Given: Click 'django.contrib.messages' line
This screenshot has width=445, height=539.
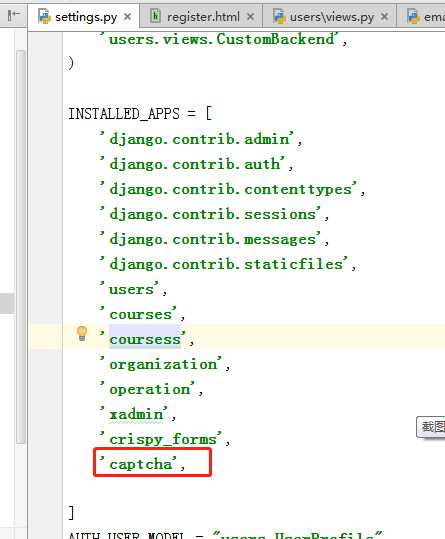Looking at the screenshot, I should [214, 239].
